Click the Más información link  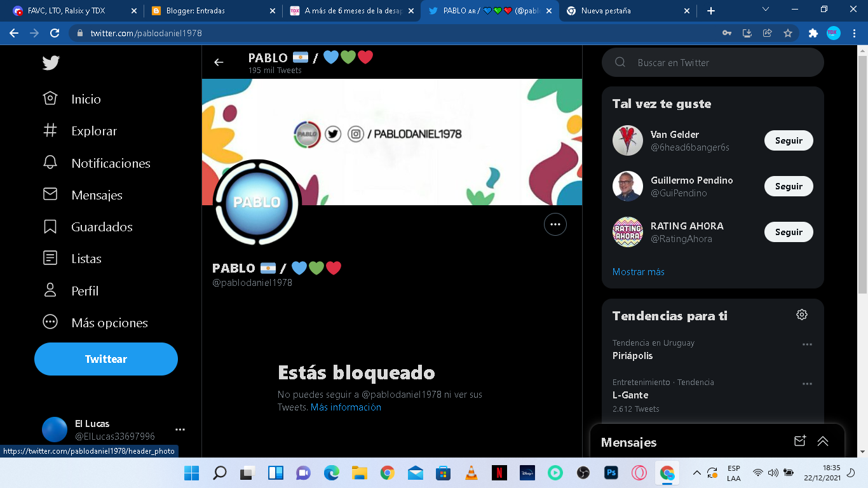tap(346, 407)
